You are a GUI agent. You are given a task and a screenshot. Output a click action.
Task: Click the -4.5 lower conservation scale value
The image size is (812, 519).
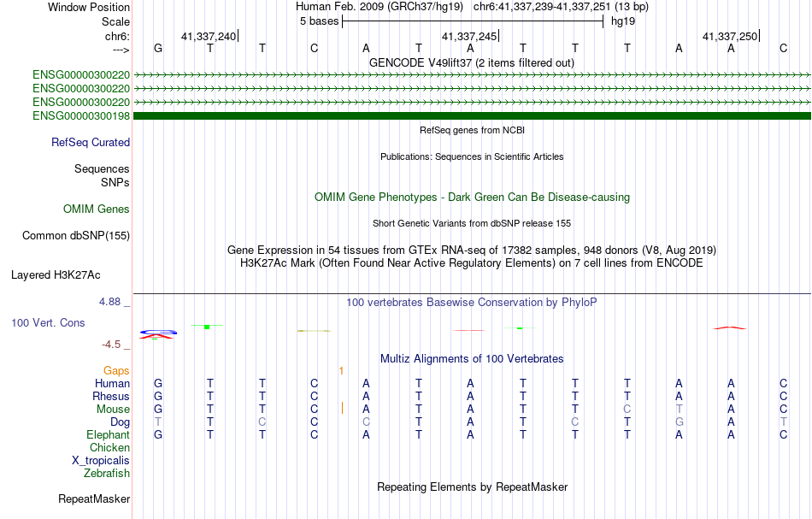111,345
